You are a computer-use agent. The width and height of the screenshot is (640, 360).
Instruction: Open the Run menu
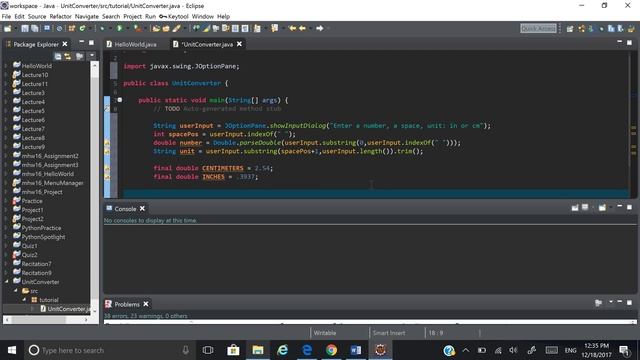[x=150, y=16]
